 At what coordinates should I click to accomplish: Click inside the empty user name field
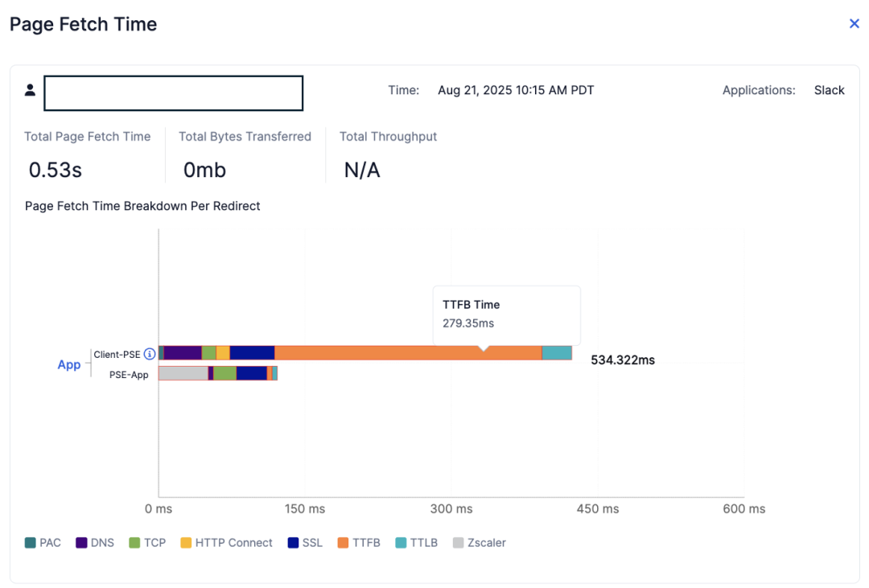173,93
